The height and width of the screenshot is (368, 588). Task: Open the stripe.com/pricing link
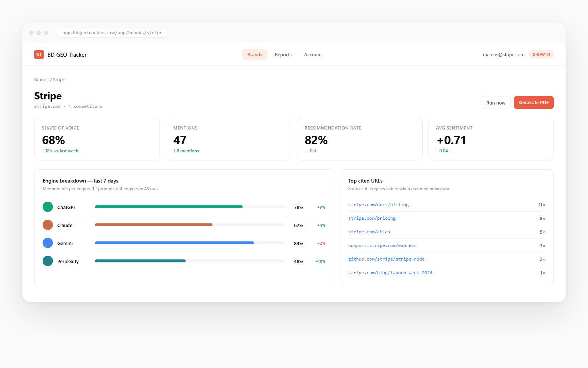tap(372, 218)
